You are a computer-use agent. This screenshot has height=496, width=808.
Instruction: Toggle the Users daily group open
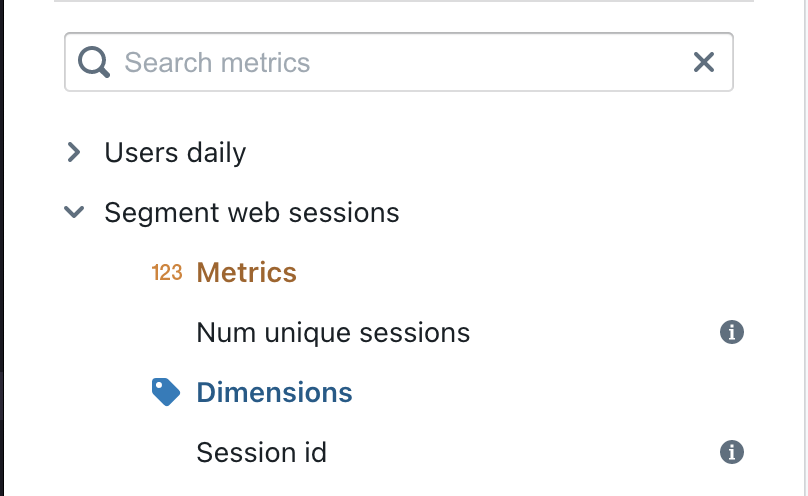coord(73,152)
